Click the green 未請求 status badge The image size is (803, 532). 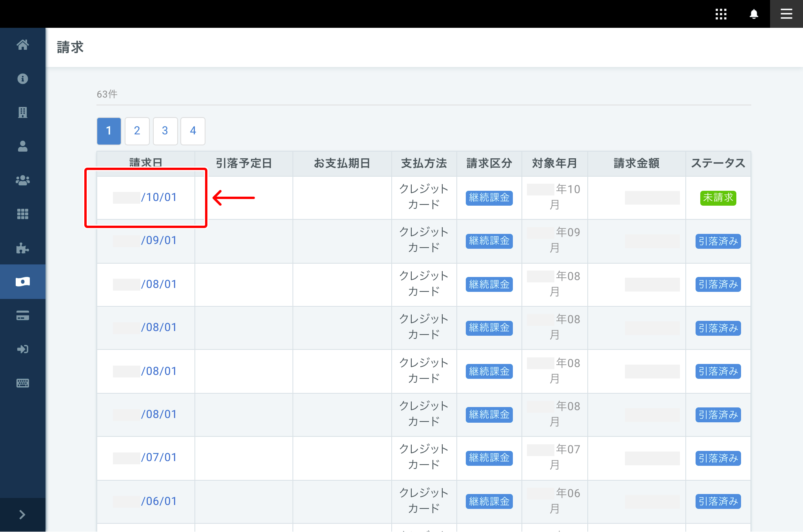(x=718, y=198)
